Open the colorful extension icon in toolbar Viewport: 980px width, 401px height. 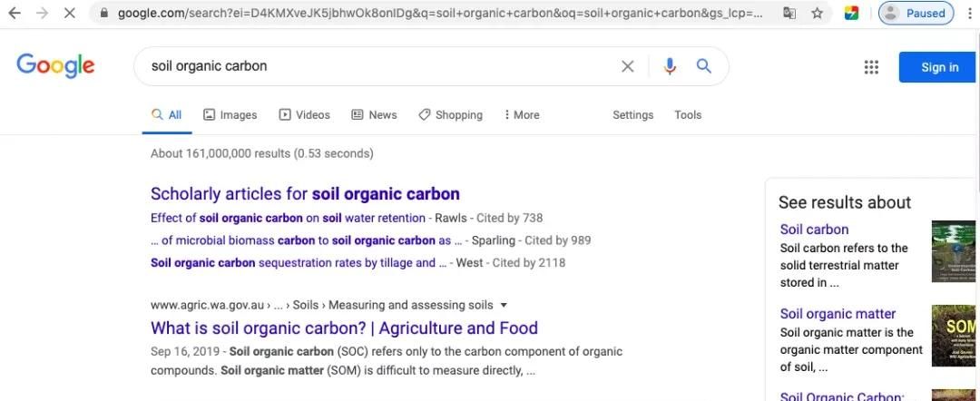851,13
